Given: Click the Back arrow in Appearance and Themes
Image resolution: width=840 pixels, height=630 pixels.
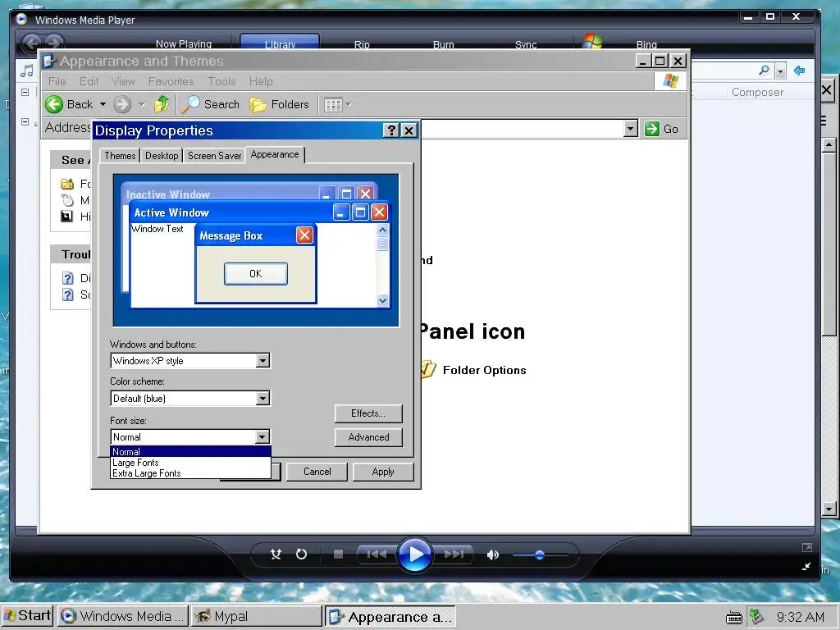Looking at the screenshot, I should [54, 104].
